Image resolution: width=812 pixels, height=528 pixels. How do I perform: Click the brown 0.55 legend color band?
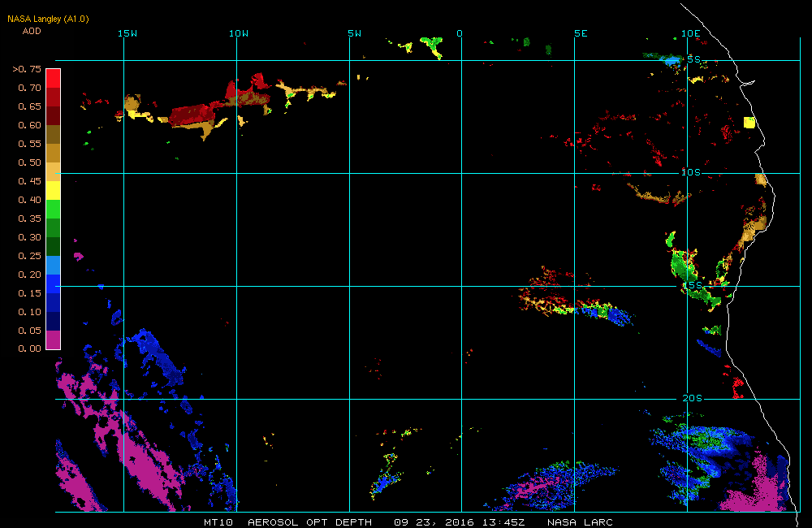tap(54, 134)
